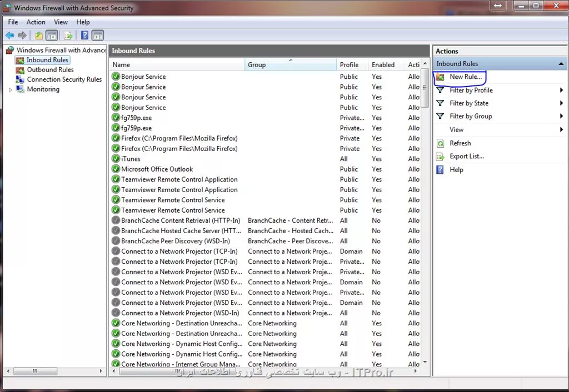Screen dimensions: 569x392
Task: Toggle the Show/Hide Console Tree icon
Action: [52, 35]
